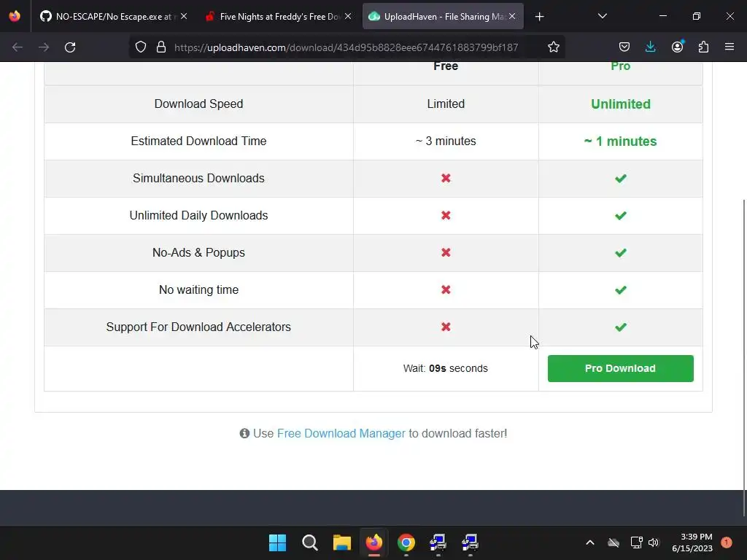Open the extensions puzzle menu
The width and height of the screenshot is (747, 560).
(703, 47)
